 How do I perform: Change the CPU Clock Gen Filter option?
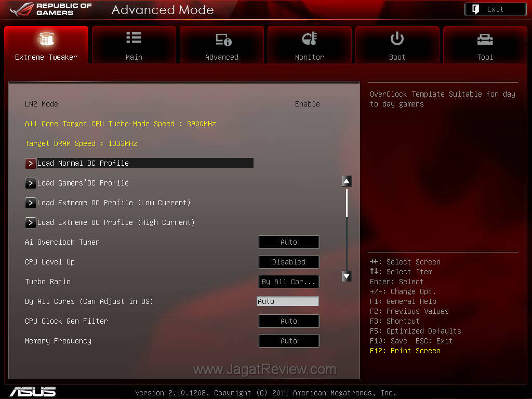pyautogui.click(x=289, y=321)
